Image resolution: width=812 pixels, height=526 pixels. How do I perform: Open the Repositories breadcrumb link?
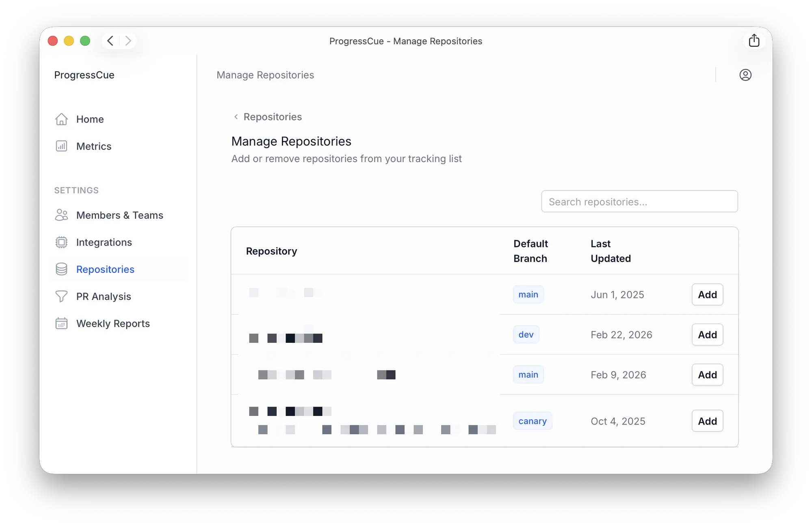coord(272,117)
